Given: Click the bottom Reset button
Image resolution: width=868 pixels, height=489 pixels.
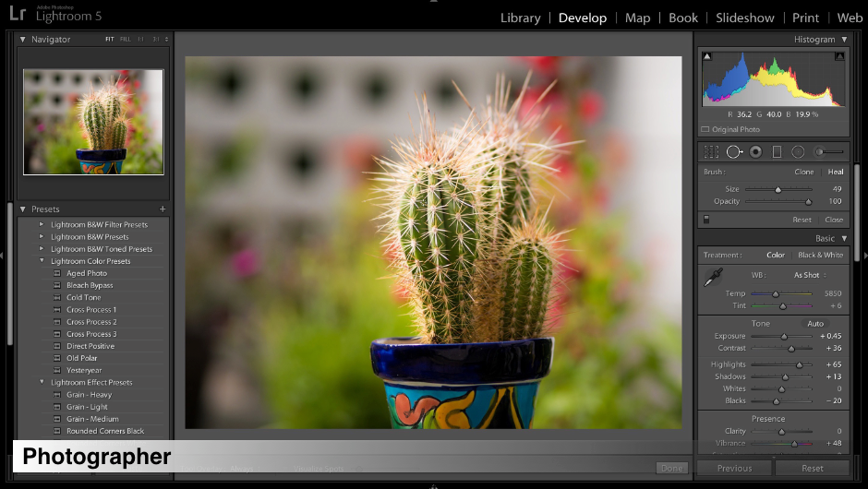Looking at the screenshot, I should (x=812, y=468).
